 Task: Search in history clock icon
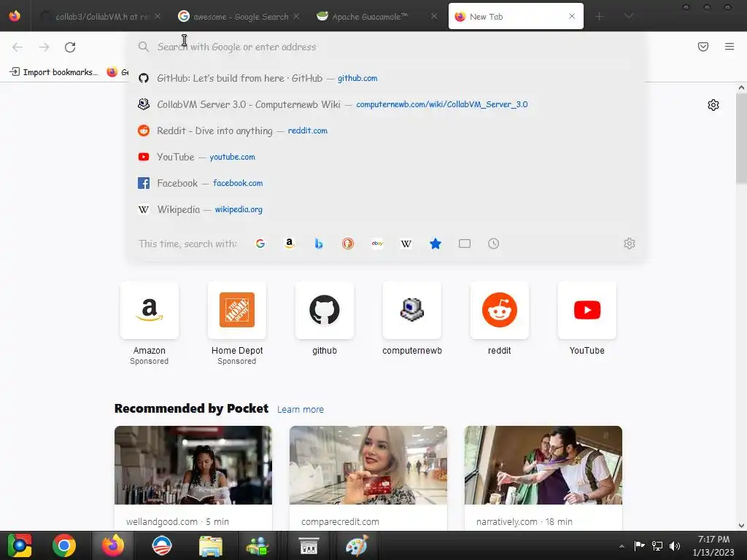pyautogui.click(x=494, y=244)
